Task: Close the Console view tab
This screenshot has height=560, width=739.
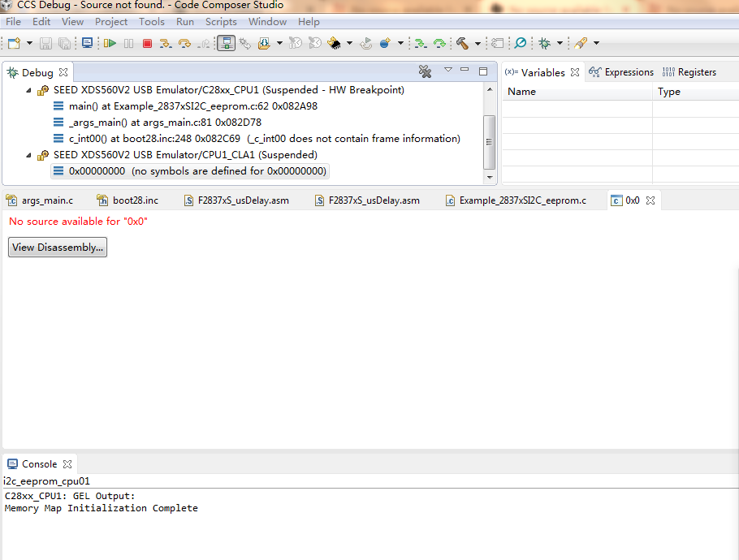Action: pos(67,464)
